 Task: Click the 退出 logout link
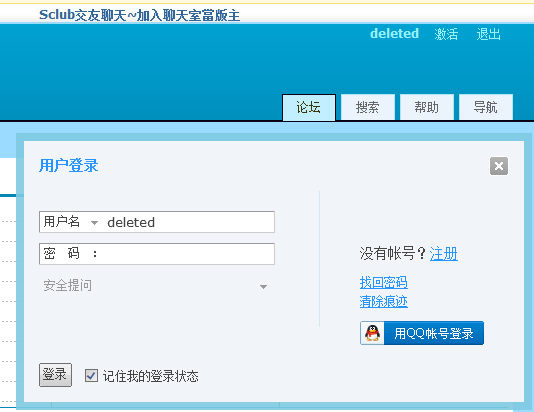pyautogui.click(x=488, y=34)
